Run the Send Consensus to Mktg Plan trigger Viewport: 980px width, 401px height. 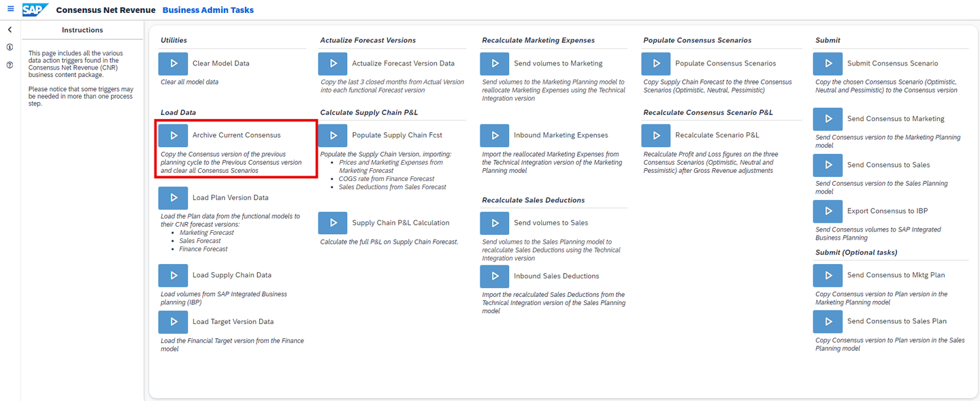click(828, 275)
